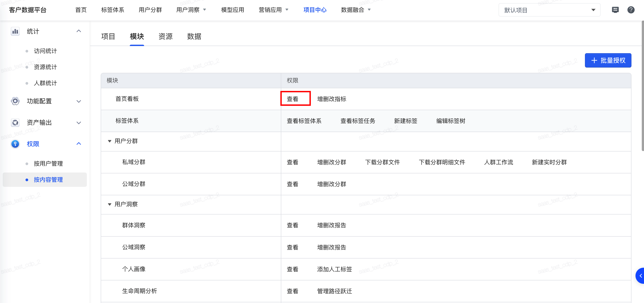Open 项目中心 in top navigation

[x=315, y=10]
